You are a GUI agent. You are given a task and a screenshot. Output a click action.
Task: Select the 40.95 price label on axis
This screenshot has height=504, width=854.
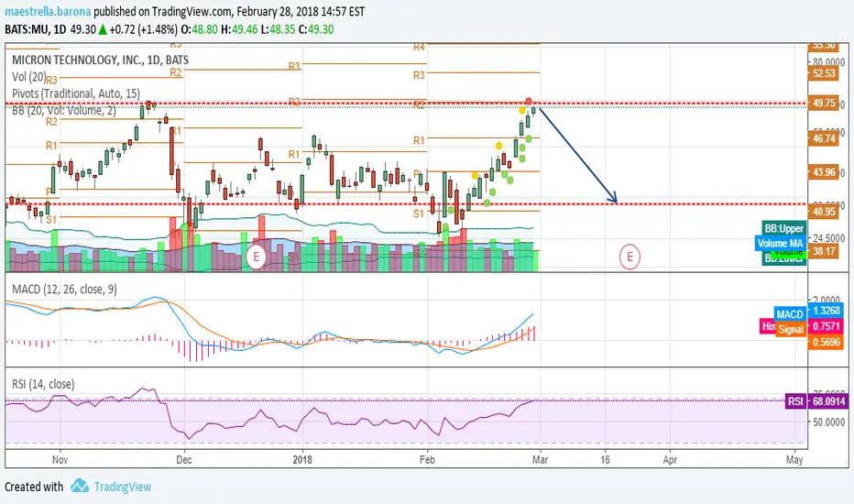824,212
